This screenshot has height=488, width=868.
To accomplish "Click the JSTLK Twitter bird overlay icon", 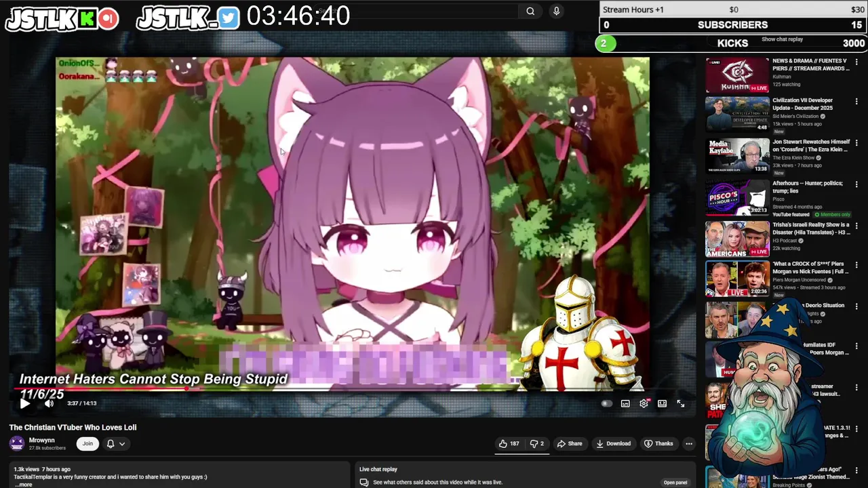I will point(229,19).
